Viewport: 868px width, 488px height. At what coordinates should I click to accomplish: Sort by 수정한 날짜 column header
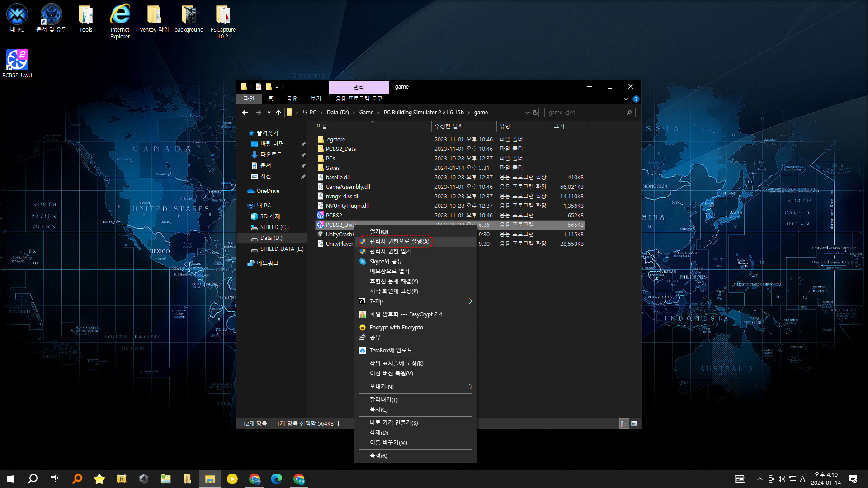click(463, 127)
